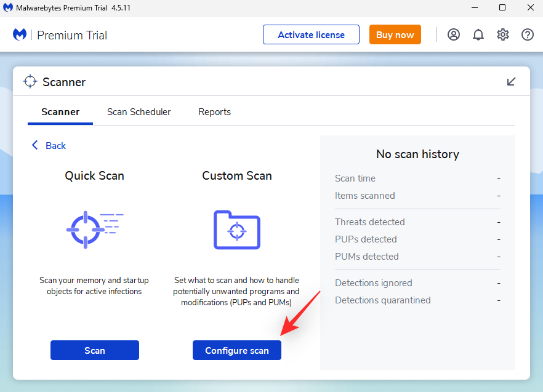Click the Malwarebytes logo beside Premium Trial

(20, 35)
